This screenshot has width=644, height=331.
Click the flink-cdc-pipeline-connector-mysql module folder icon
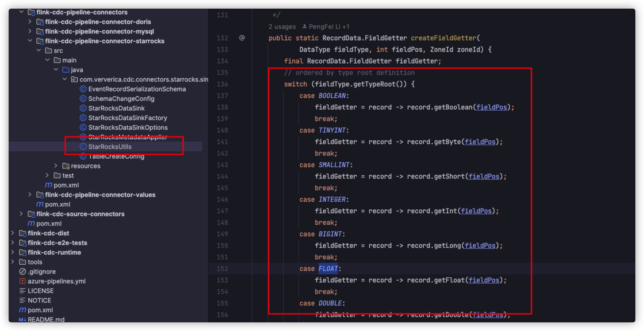[40, 31]
